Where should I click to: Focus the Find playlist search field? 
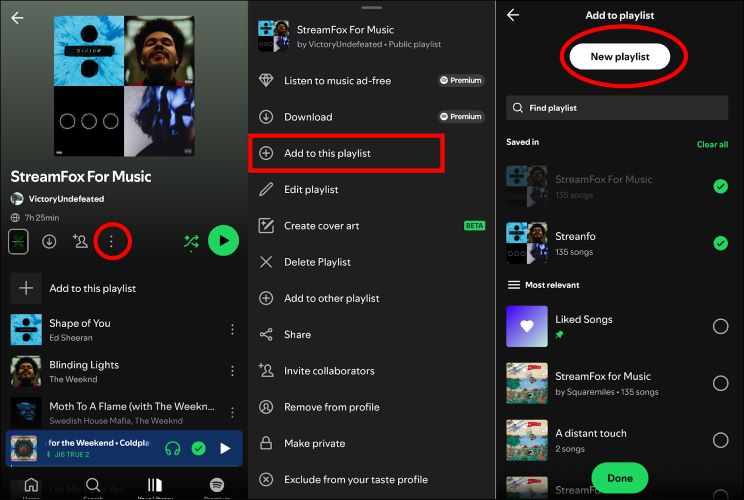point(617,108)
